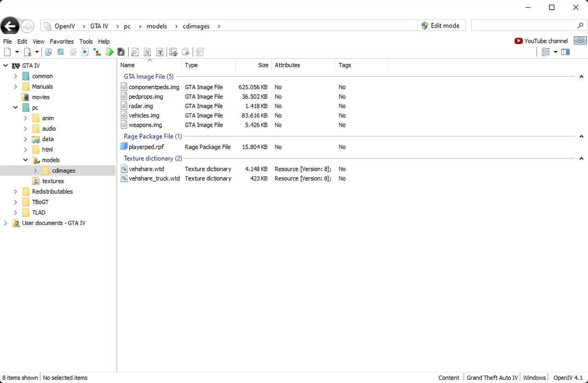The image size is (588, 383).
Task: Open the View menu
Action: (x=39, y=41)
